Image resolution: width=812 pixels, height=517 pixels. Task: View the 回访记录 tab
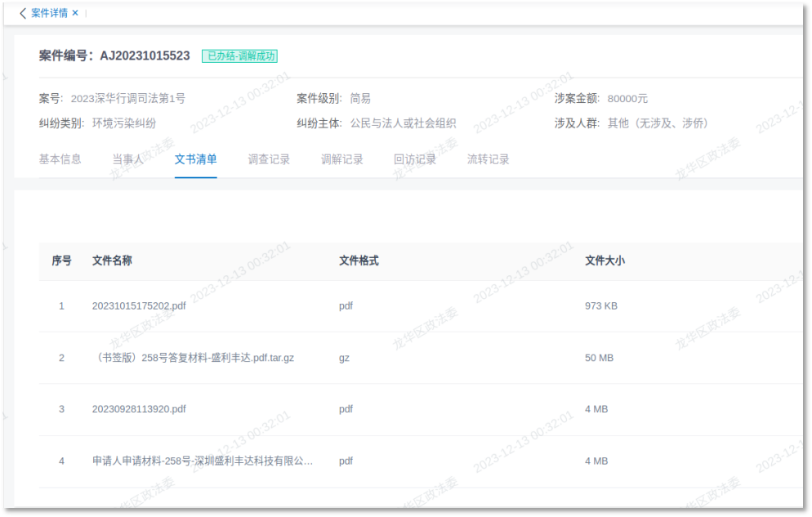point(415,159)
